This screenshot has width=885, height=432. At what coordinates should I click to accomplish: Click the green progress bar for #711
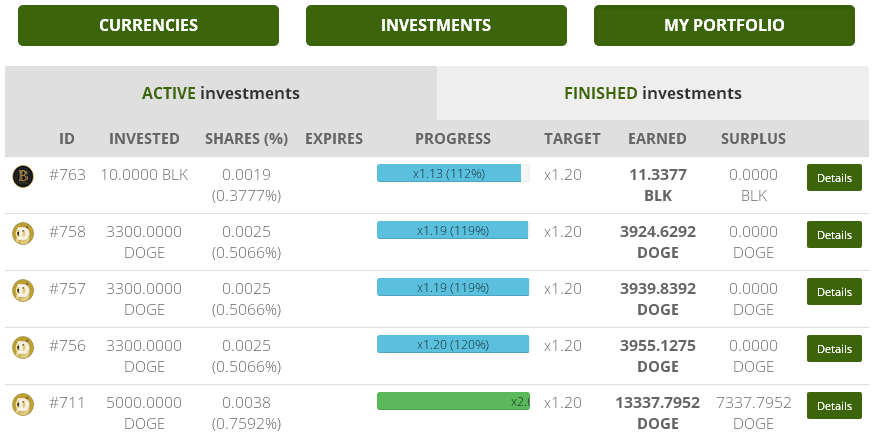pyautogui.click(x=452, y=401)
